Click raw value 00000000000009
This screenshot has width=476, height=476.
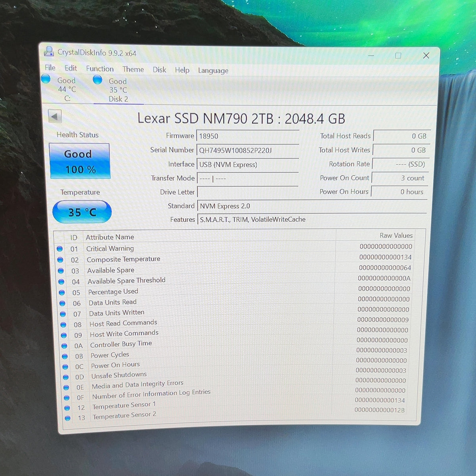pyautogui.click(x=383, y=320)
